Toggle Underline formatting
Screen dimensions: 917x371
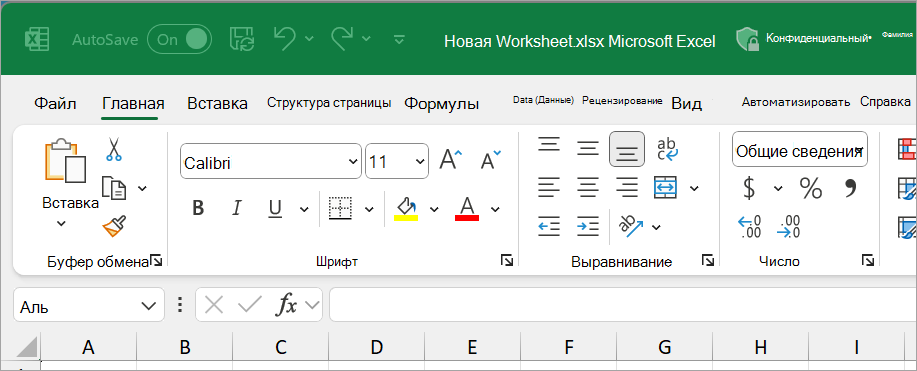[x=275, y=208]
